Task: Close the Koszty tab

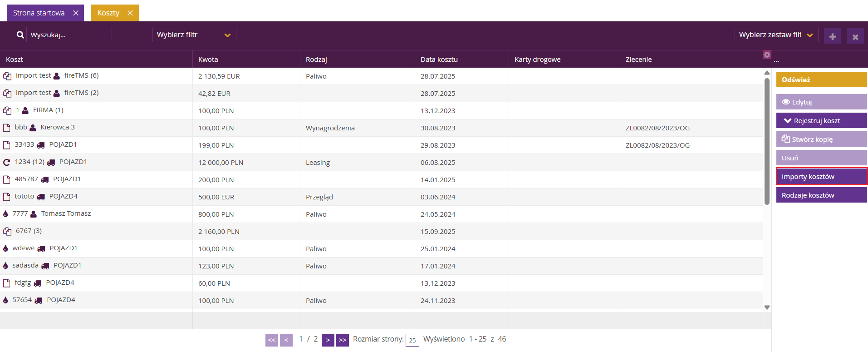Action: pyautogui.click(x=130, y=13)
